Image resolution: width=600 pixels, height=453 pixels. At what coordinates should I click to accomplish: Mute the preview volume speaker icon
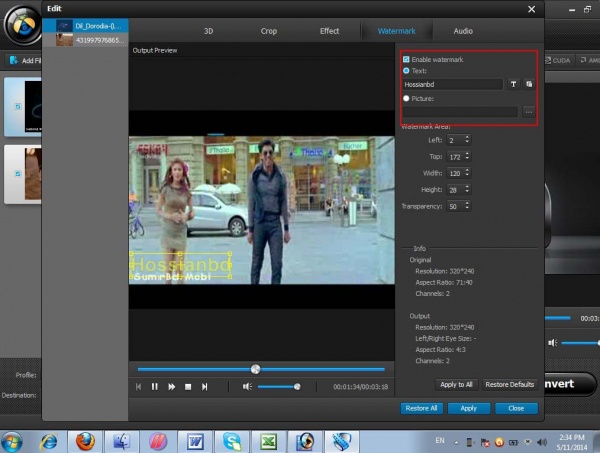(247, 386)
